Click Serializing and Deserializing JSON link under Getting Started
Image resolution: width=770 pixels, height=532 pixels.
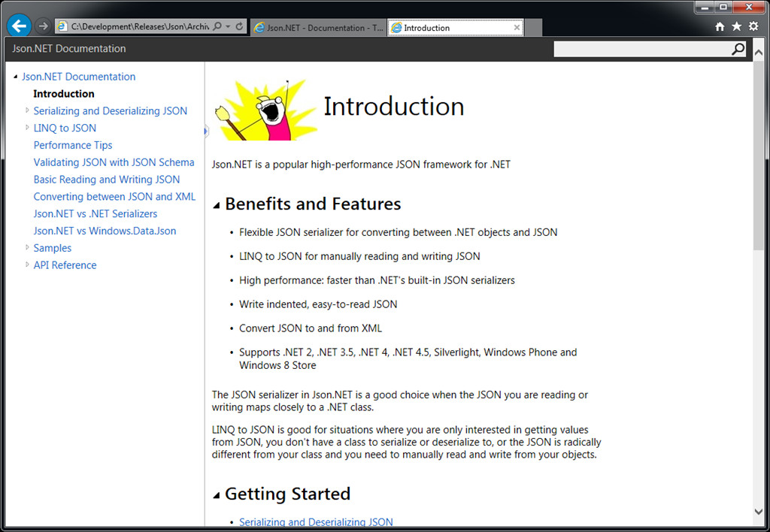316,522
